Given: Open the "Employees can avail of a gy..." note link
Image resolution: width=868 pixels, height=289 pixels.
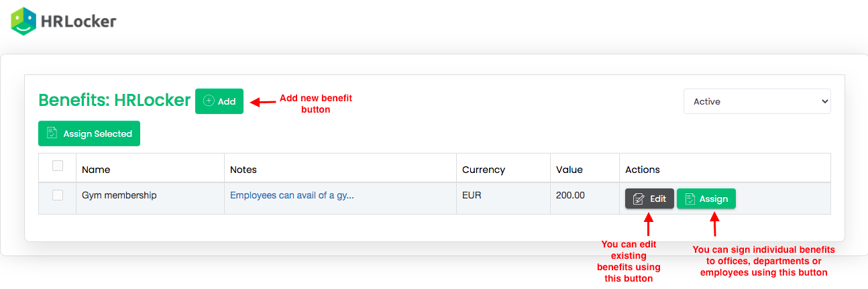Looking at the screenshot, I should click(x=292, y=196).
